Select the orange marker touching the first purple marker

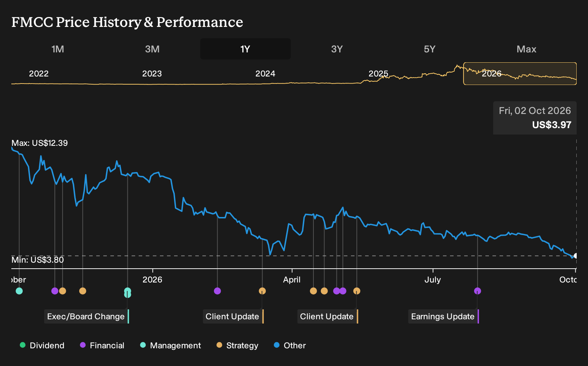point(63,291)
